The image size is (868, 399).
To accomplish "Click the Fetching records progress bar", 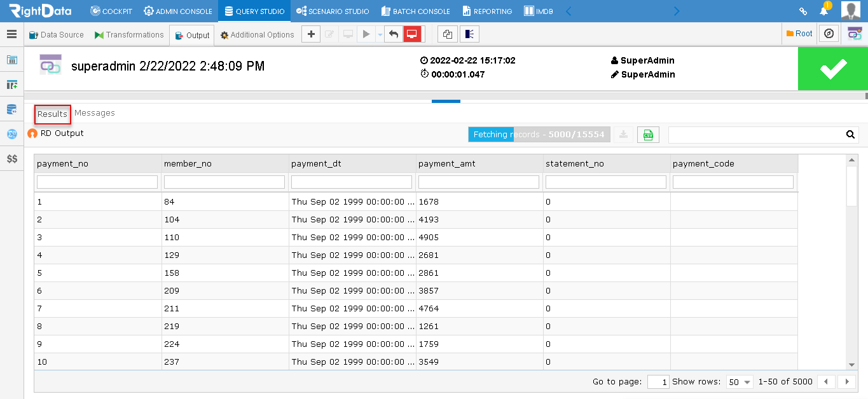I will point(539,135).
